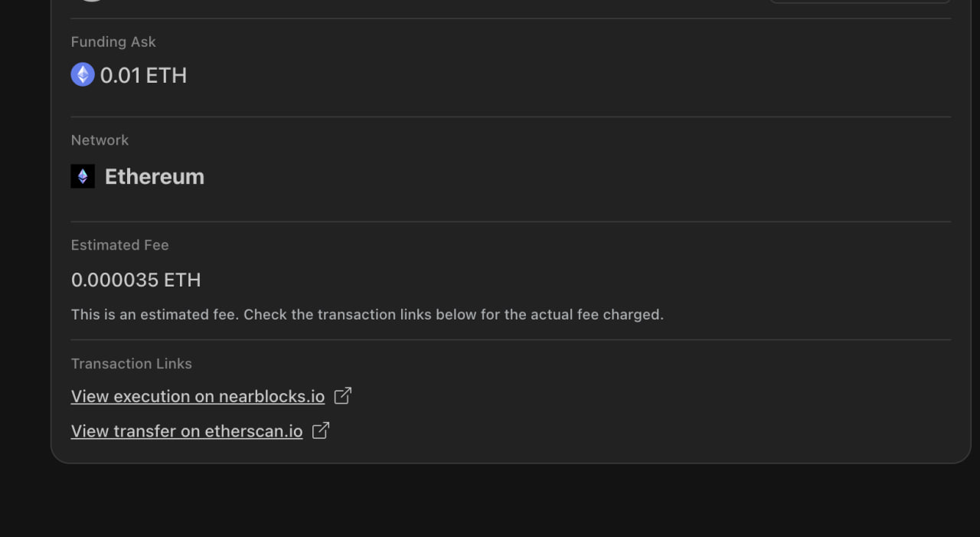
Task: Open the execution details on nearblocks.io
Action: coord(197,396)
